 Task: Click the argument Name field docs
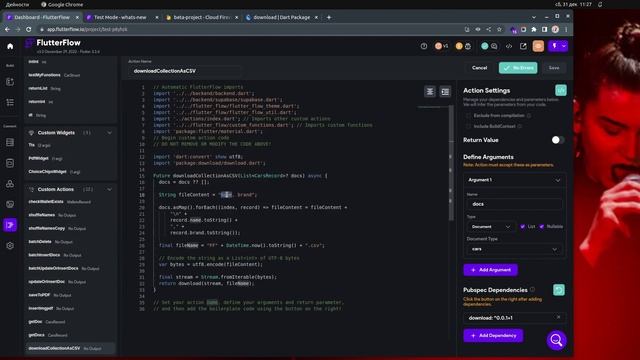[514, 204]
